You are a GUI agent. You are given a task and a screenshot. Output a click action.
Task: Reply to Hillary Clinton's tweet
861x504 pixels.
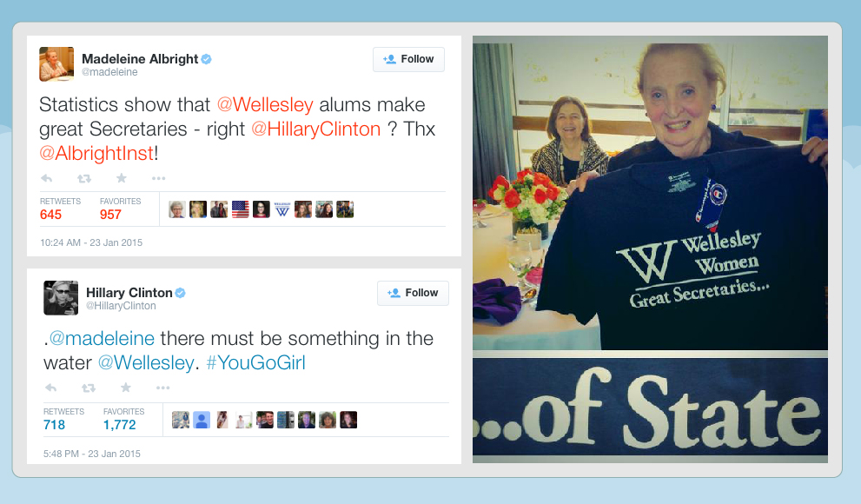[x=51, y=388]
